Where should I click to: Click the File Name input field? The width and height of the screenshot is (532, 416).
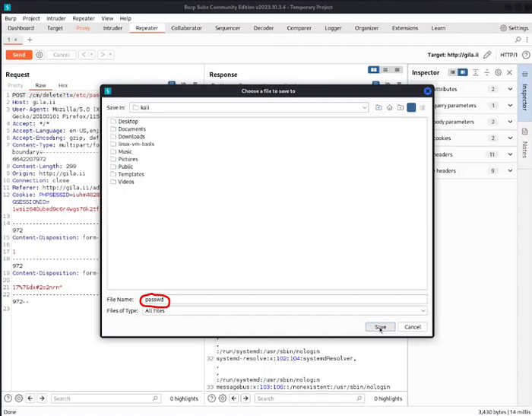pyautogui.click(x=285, y=300)
